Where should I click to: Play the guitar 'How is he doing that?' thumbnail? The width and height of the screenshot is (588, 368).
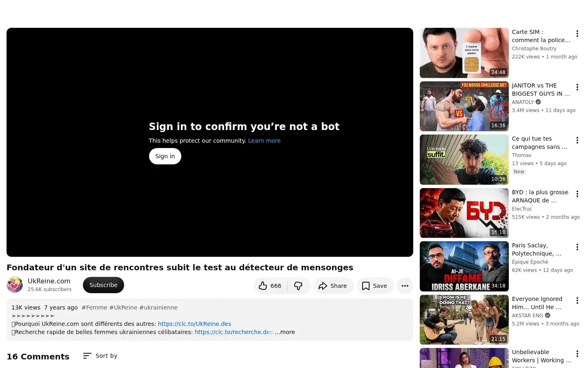[x=464, y=320]
